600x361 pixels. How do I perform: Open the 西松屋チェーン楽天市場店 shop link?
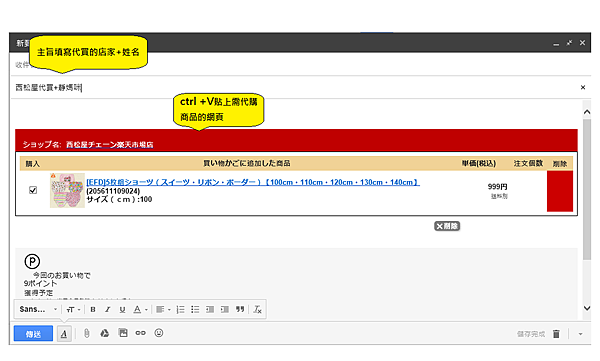pyautogui.click(x=110, y=145)
